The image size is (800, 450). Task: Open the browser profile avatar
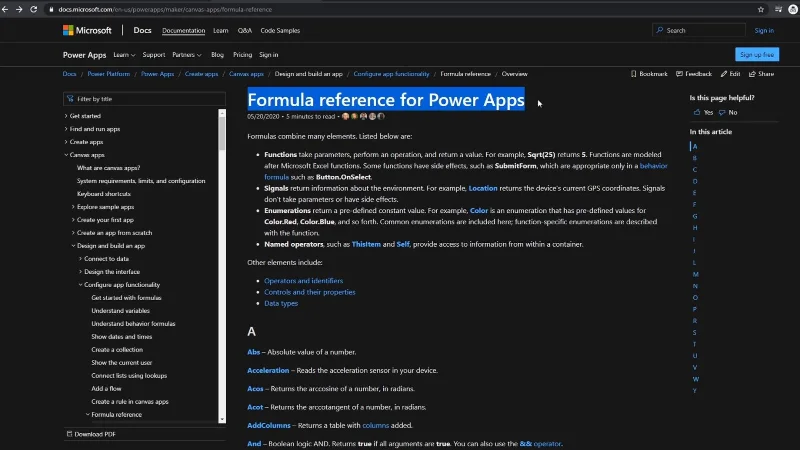(793, 9)
